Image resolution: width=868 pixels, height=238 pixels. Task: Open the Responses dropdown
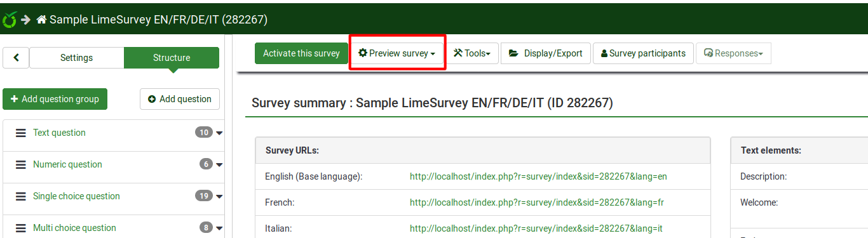pyautogui.click(x=733, y=53)
